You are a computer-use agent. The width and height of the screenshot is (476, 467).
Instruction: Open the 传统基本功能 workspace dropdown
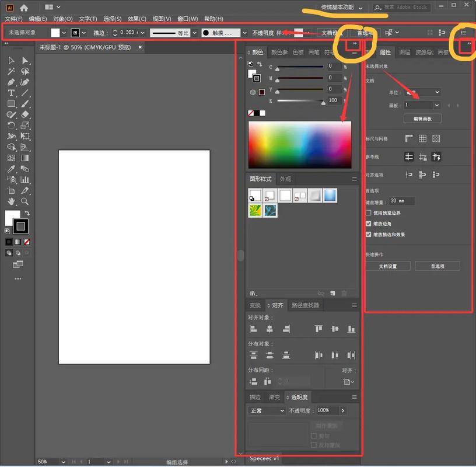[x=341, y=8]
